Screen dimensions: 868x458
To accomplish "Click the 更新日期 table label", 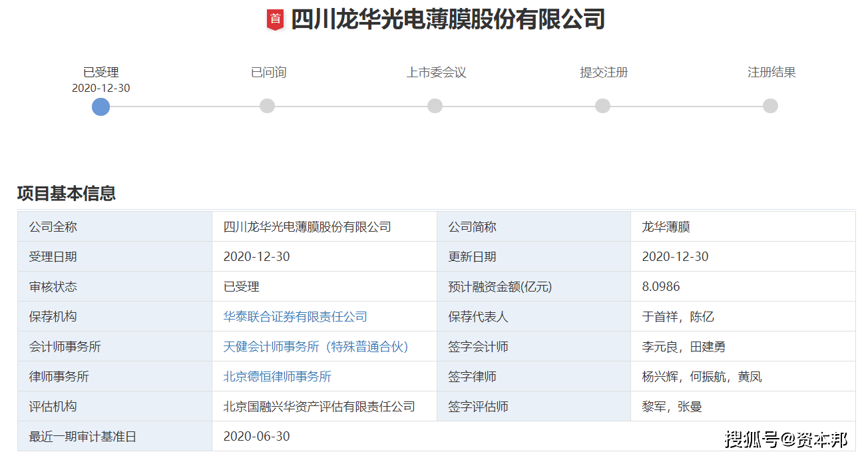I will (x=472, y=257).
